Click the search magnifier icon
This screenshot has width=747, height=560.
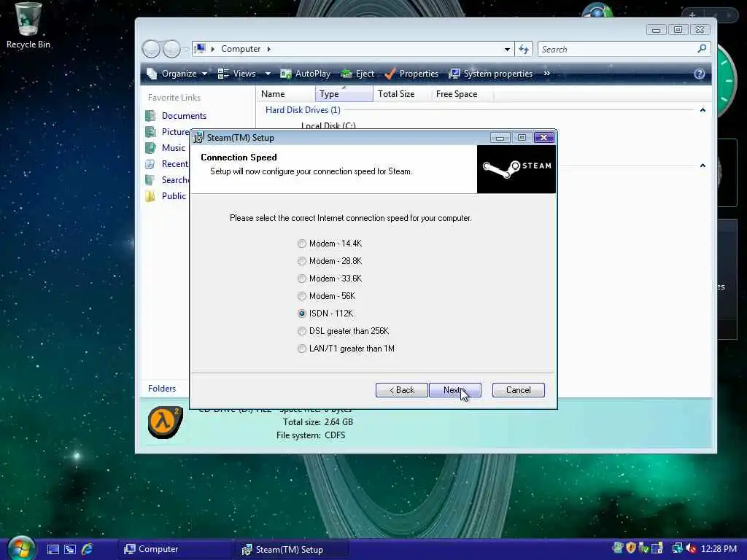(702, 49)
